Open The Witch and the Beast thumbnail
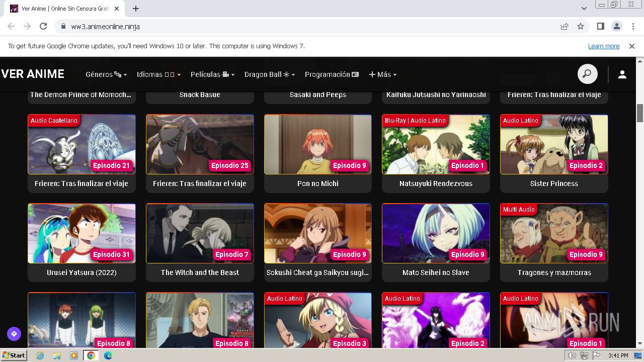Image resolution: width=644 pixels, height=362 pixels. point(200,233)
